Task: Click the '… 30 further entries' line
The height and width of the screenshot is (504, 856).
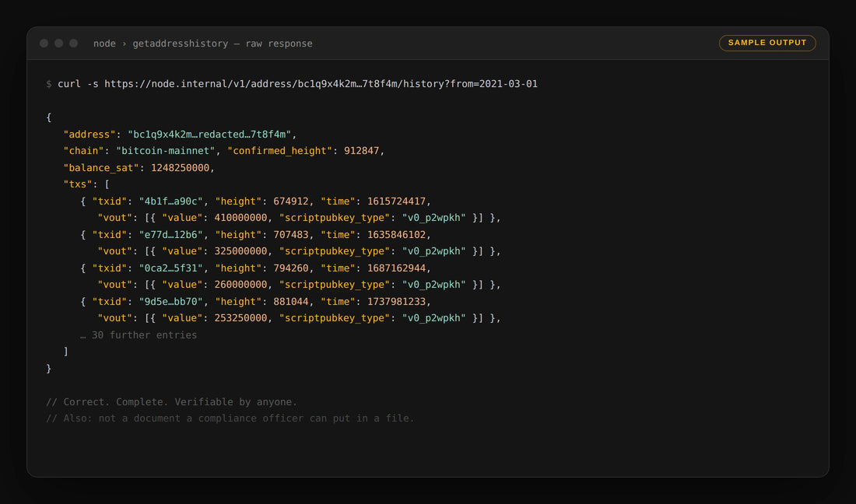Action: [x=139, y=335]
